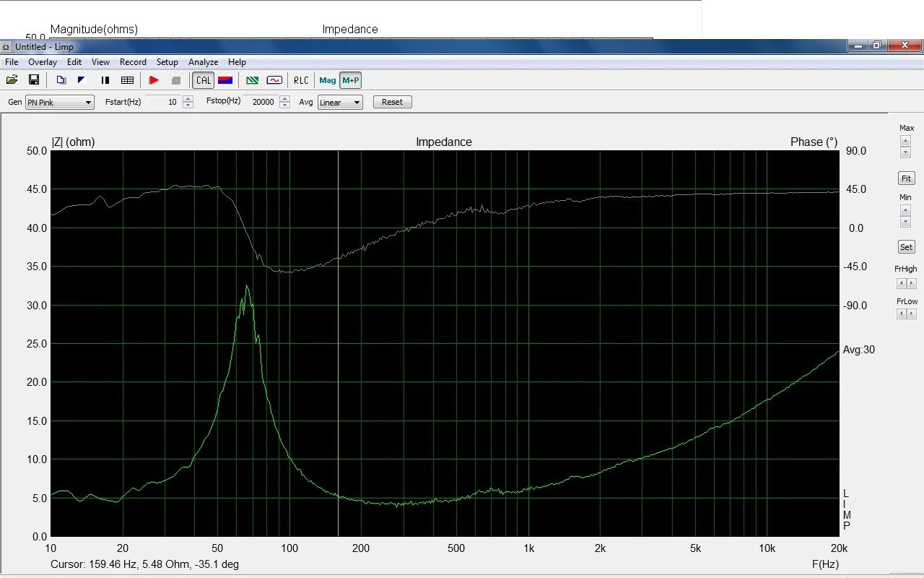Stop recording with the gray square button
This screenshot has height=578, width=924.
tap(175, 80)
